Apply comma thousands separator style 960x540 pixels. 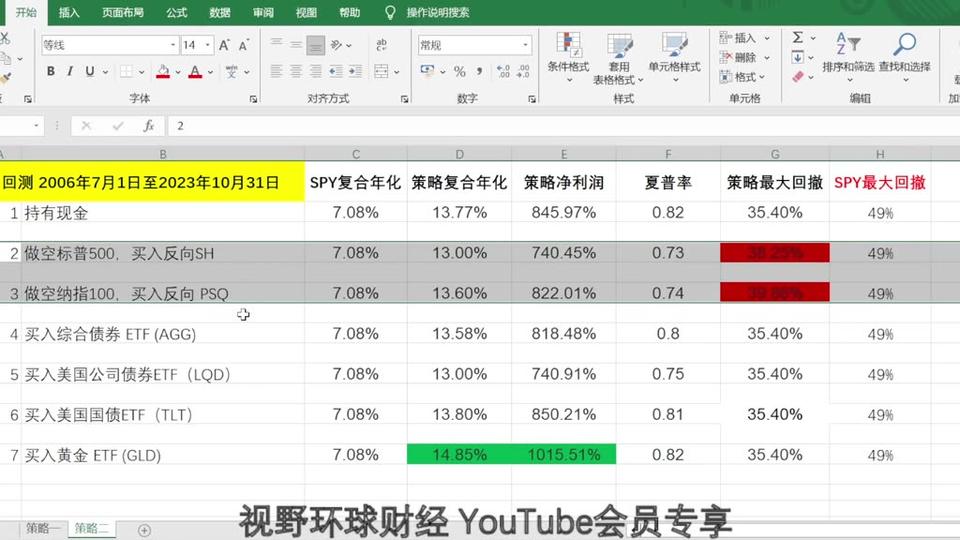coord(479,72)
